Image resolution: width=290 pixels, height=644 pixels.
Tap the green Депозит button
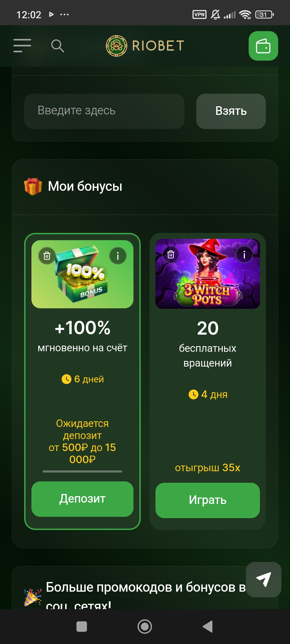(x=82, y=499)
